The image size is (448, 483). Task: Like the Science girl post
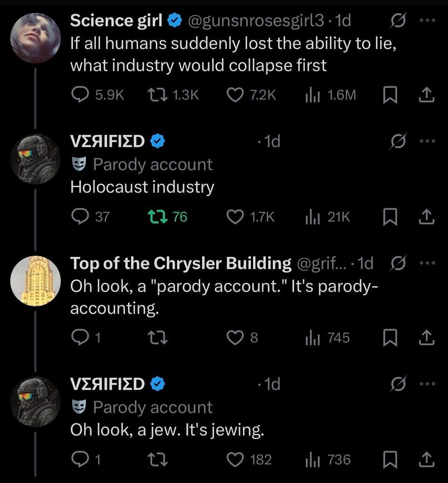235,95
